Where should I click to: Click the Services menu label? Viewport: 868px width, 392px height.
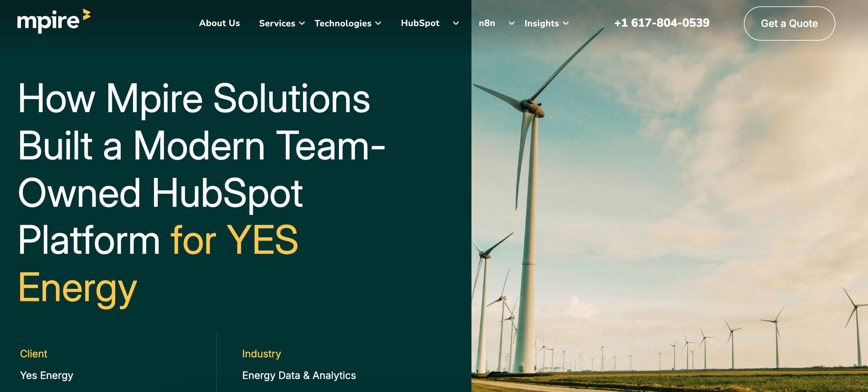click(277, 23)
